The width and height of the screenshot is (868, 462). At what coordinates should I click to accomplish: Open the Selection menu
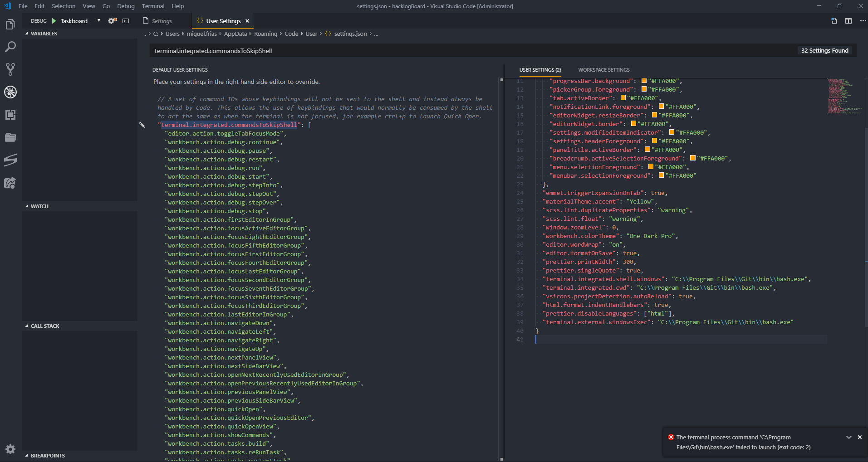(x=64, y=6)
